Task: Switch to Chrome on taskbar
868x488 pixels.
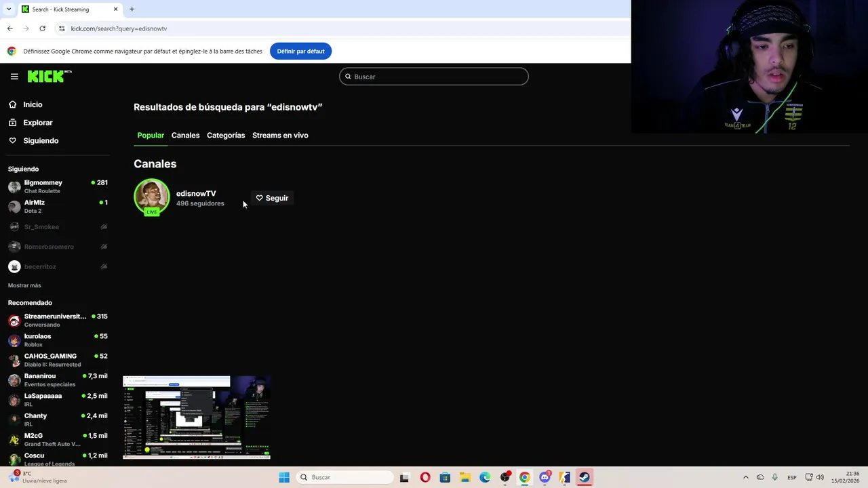Action: (x=525, y=477)
